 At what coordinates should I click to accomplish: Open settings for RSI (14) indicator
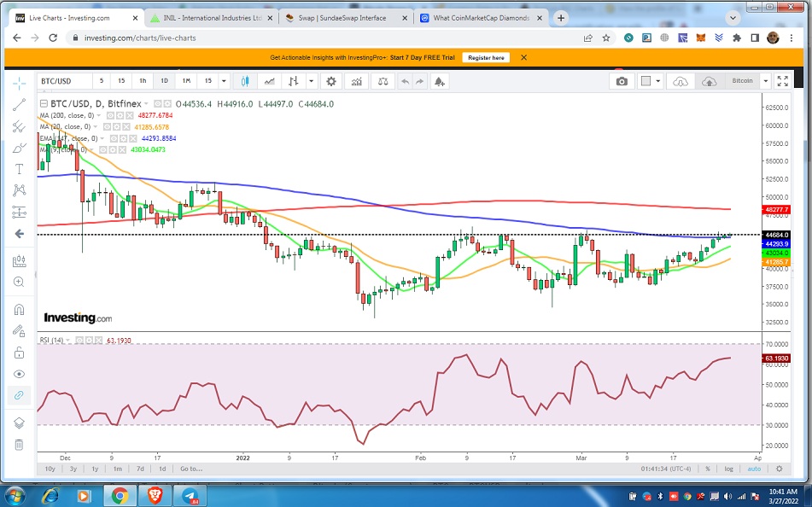(x=89, y=341)
